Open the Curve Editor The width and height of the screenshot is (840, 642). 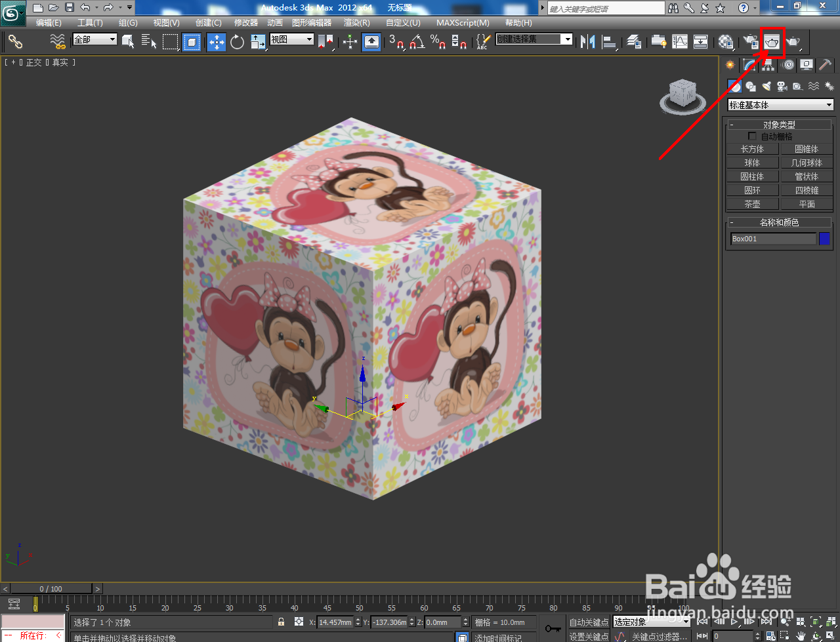pyautogui.click(x=680, y=42)
